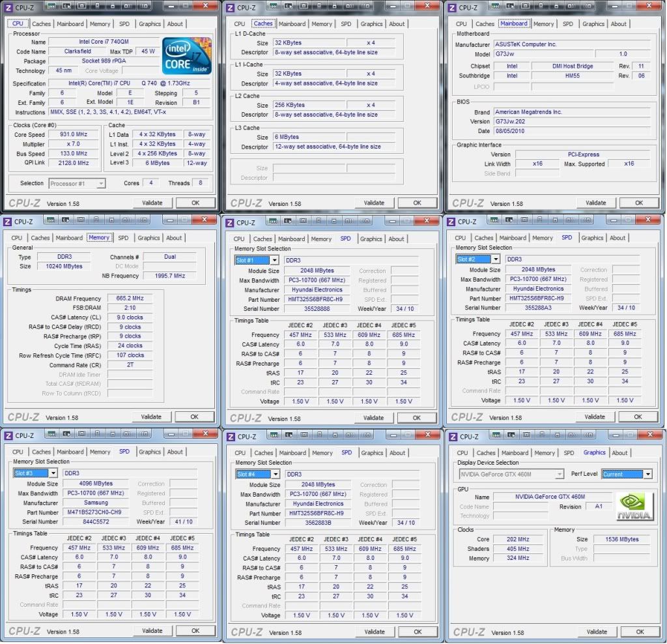This screenshot has height=644, width=667.
Task: Click the GPU Revision value A1
Action: click(x=599, y=506)
